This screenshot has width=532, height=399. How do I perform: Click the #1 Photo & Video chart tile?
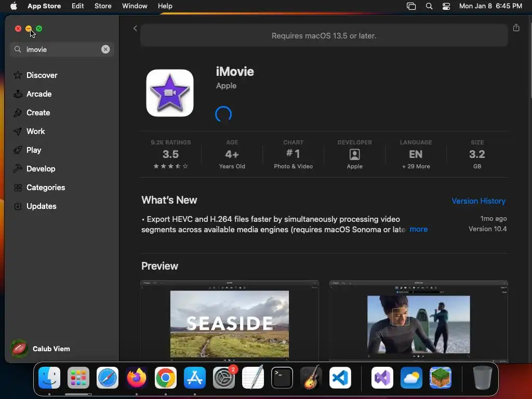[x=293, y=154]
